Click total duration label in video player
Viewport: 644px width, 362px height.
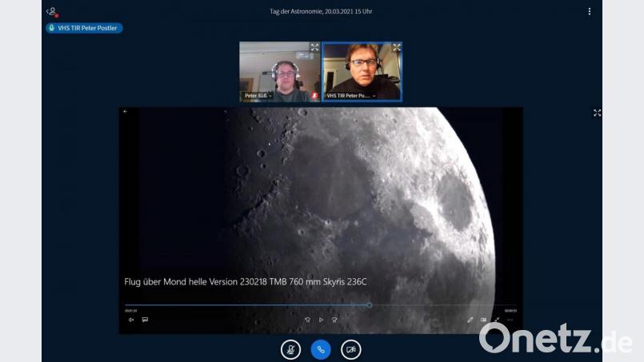pos(510,311)
